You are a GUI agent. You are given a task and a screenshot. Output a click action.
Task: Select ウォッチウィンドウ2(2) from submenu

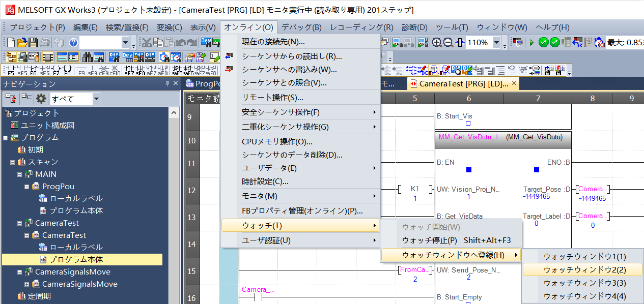[584, 270]
